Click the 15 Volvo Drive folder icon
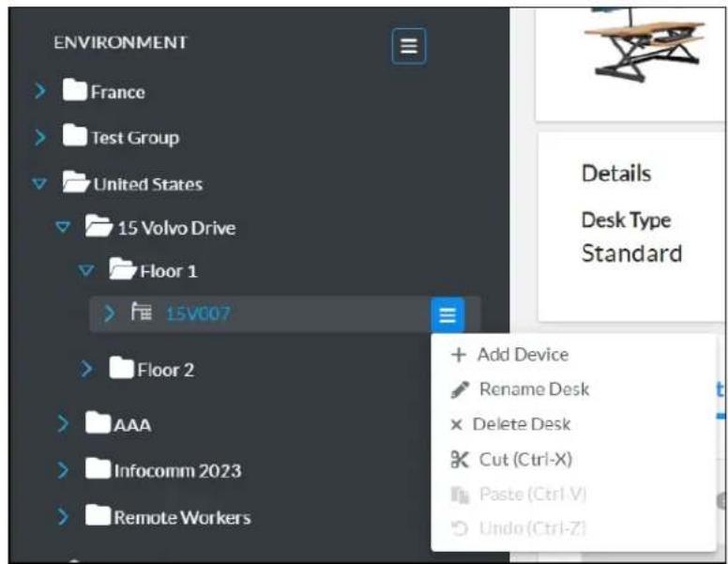 click(99, 225)
